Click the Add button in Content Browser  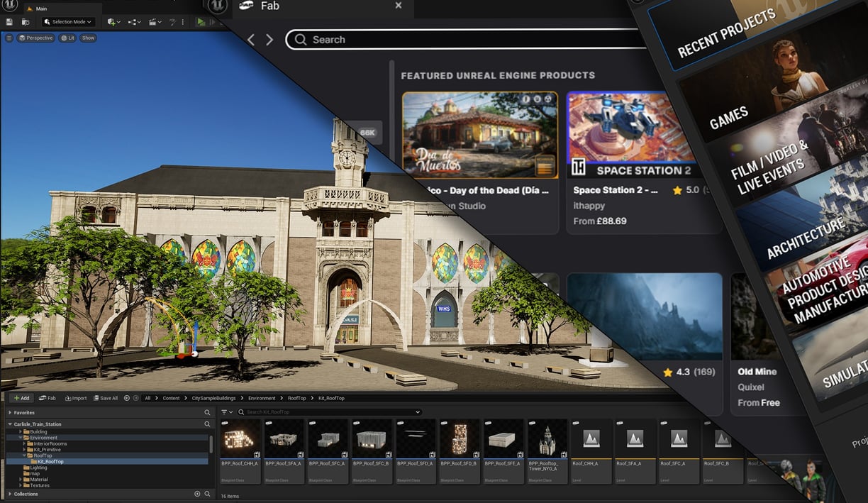pos(21,398)
